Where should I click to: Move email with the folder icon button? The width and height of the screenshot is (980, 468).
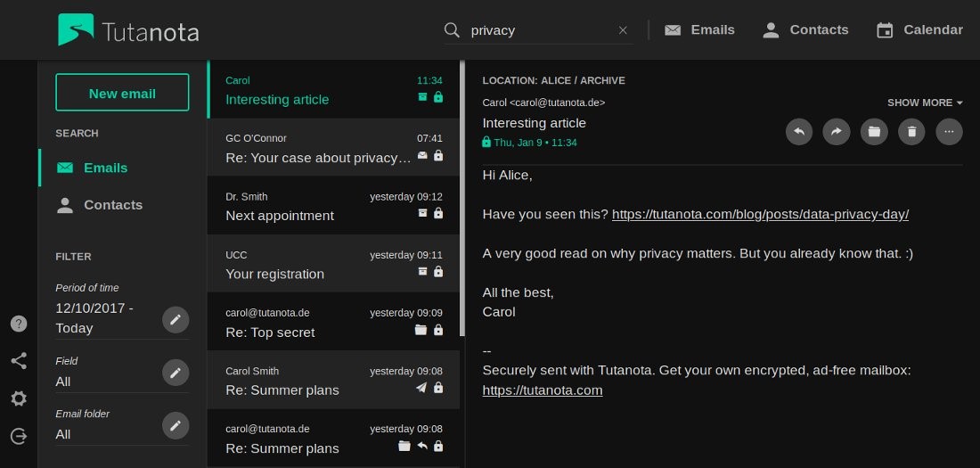[x=874, y=132]
